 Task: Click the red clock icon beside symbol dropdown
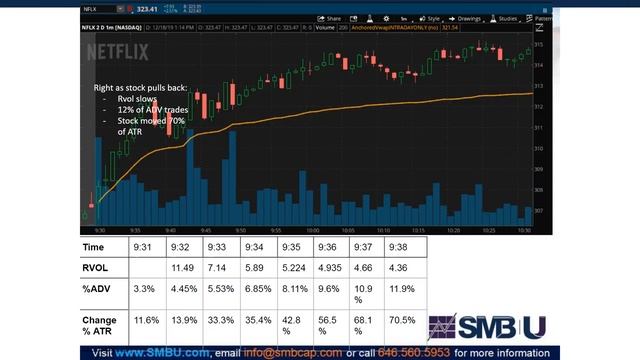(x=130, y=9)
